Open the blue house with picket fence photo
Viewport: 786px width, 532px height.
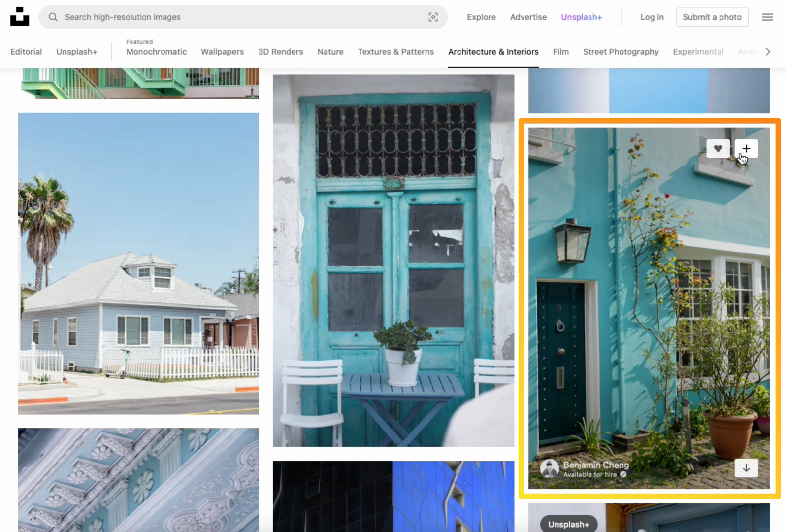[138, 264]
